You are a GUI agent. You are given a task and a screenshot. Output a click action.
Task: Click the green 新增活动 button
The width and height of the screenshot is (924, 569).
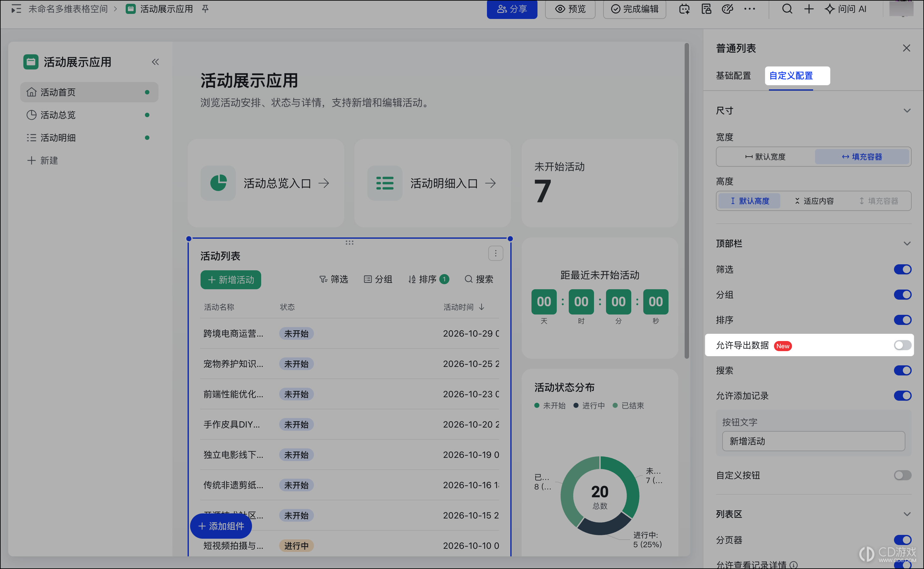(x=230, y=280)
